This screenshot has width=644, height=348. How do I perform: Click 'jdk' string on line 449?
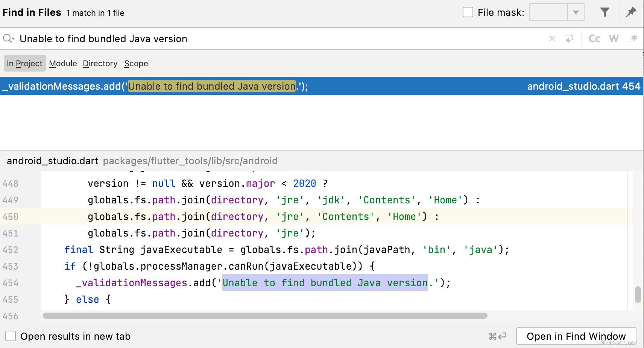(x=331, y=200)
